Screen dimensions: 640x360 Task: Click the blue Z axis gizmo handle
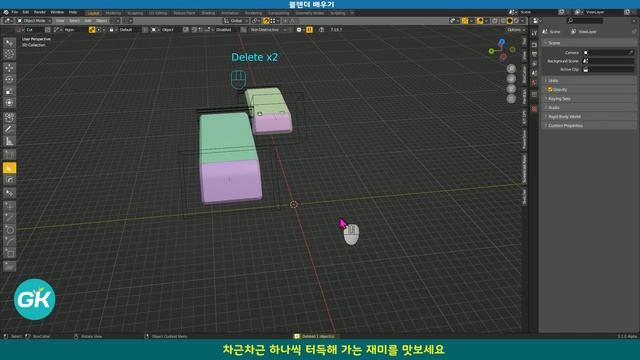pyautogui.click(x=502, y=42)
